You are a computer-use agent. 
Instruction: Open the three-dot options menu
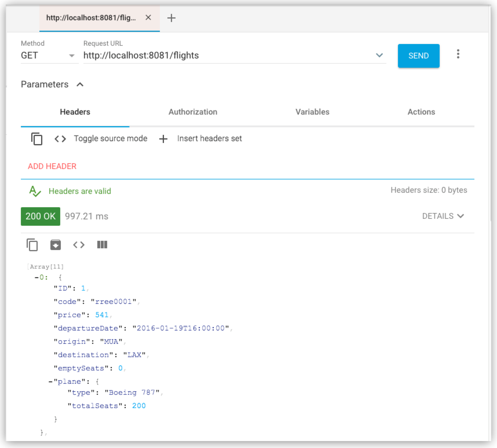[x=458, y=54]
